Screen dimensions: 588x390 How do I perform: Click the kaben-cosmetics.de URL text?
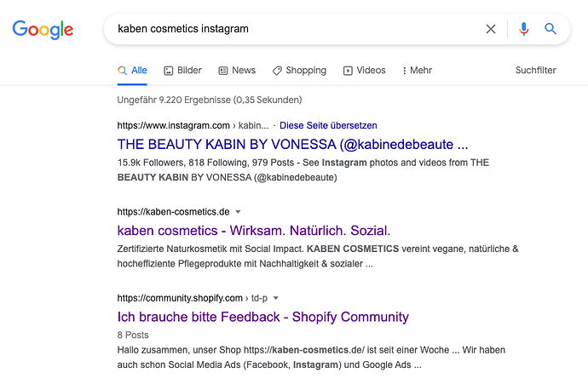point(173,211)
